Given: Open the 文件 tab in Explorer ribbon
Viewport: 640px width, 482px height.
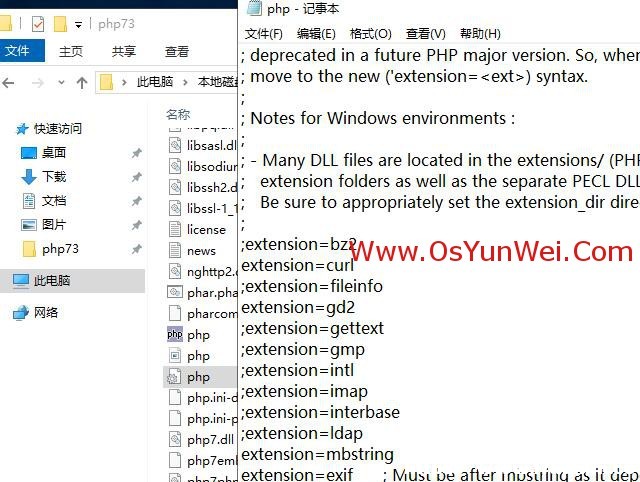Looking at the screenshot, I should coord(21,51).
